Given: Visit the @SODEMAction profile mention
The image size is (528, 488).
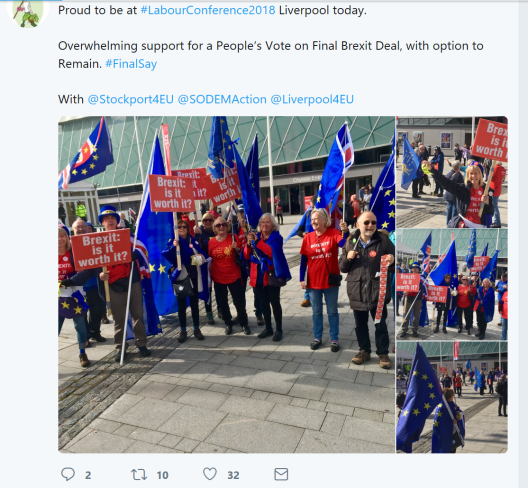Looking at the screenshot, I should click(222, 99).
